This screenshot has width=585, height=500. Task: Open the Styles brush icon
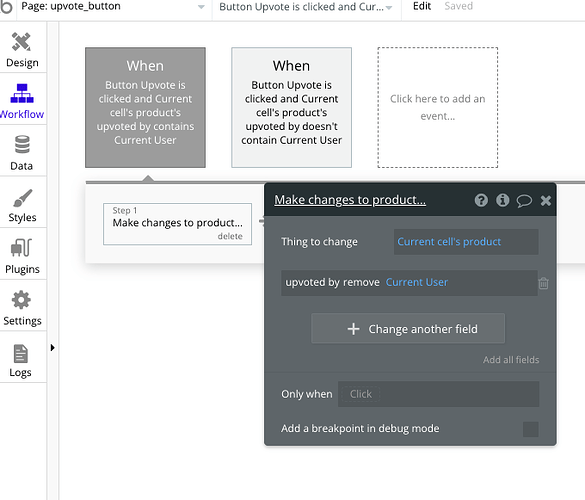pos(22,198)
